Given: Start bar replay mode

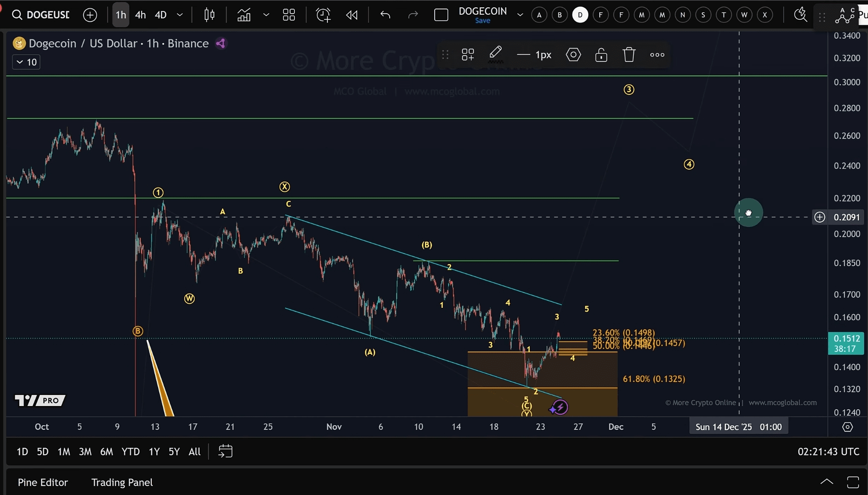Looking at the screenshot, I should coord(352,15).
